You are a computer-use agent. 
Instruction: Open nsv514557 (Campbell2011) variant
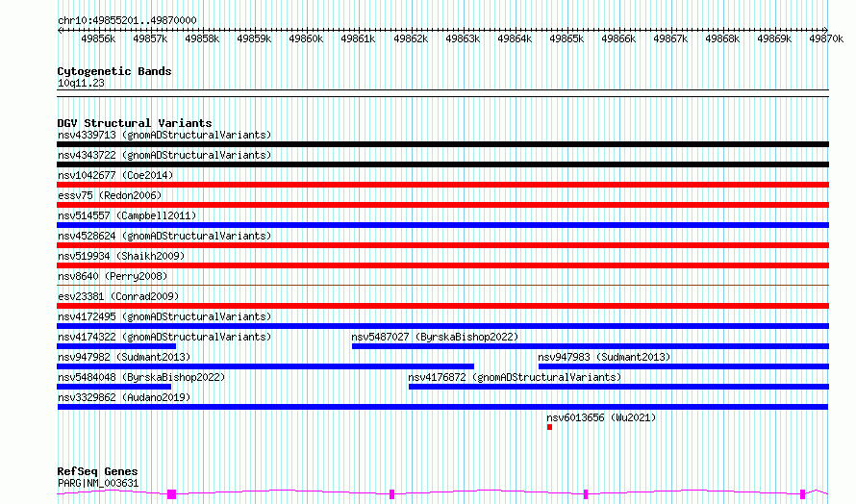pyautogui.click(x=127, y=215)
